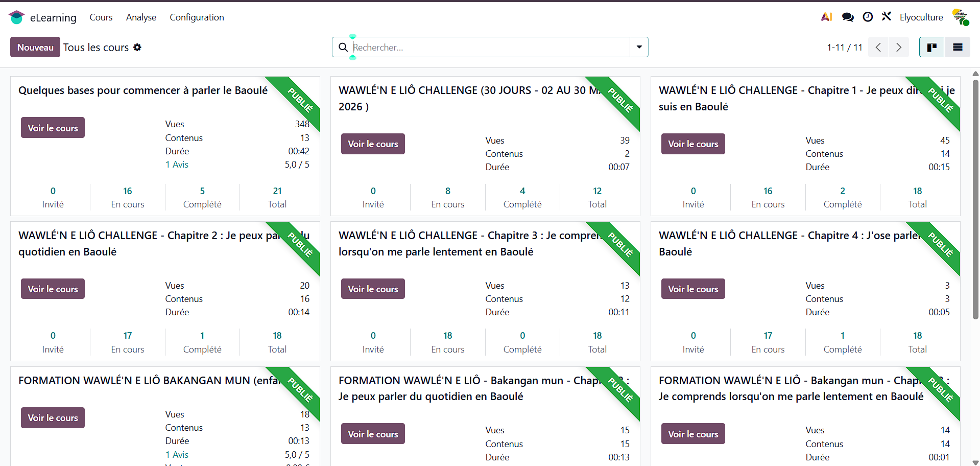
Task: Open 21 Total on Quelques bases card
Action: point(277,197)
